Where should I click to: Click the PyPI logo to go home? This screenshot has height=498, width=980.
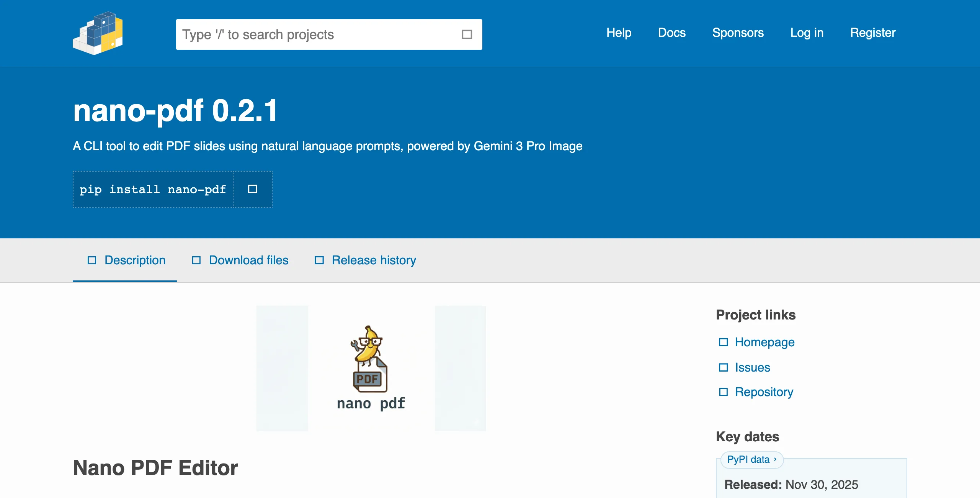point(98,33)
